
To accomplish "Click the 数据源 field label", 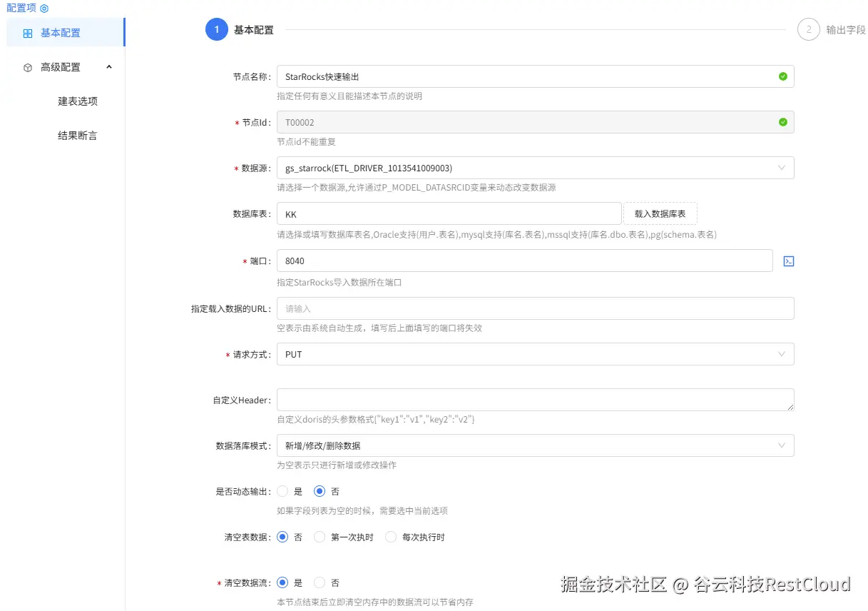I will [257, 168].
